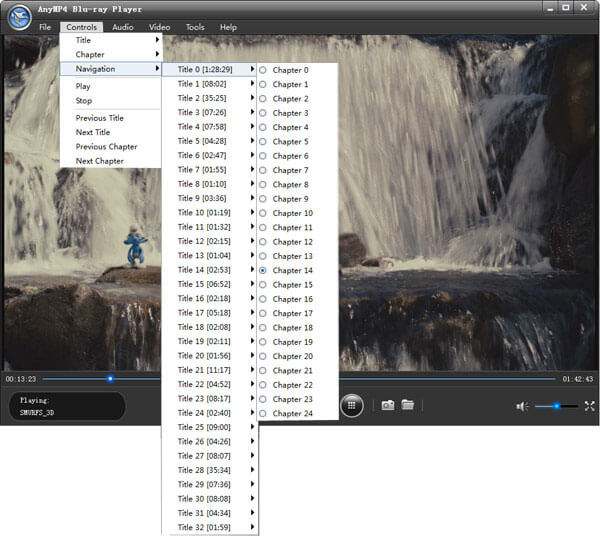Mute audio with the speaker icon
This screenshot has height=560, width=600.
coord(522,406)
